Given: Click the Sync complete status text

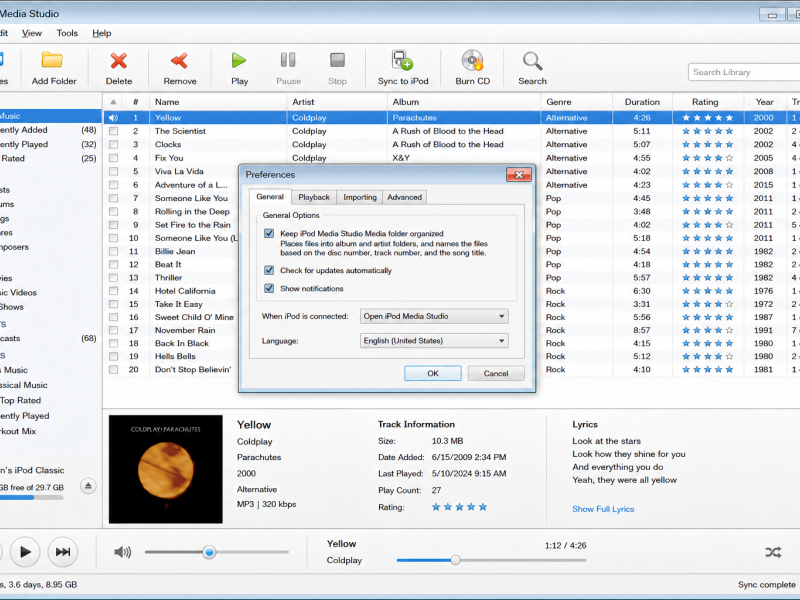Looking at the screenshot, I should [766, 585].
